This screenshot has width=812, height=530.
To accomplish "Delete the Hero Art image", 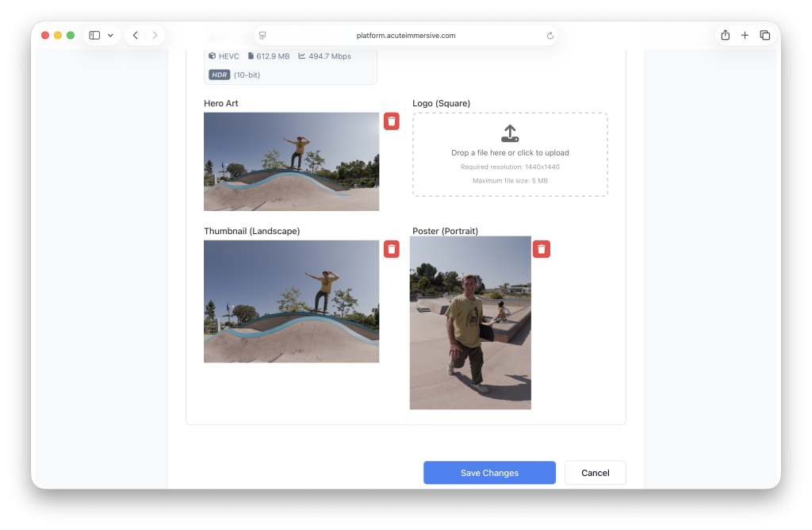I will coord(392,121).
